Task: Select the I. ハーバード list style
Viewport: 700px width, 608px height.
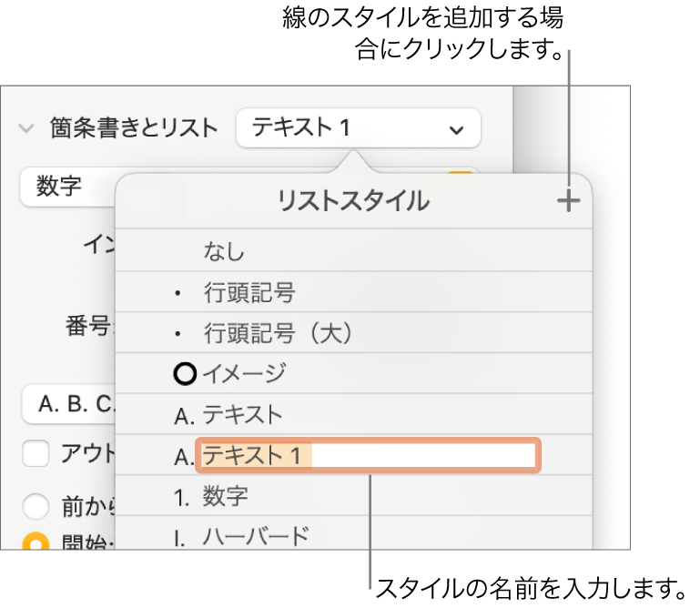Action: 353,533
